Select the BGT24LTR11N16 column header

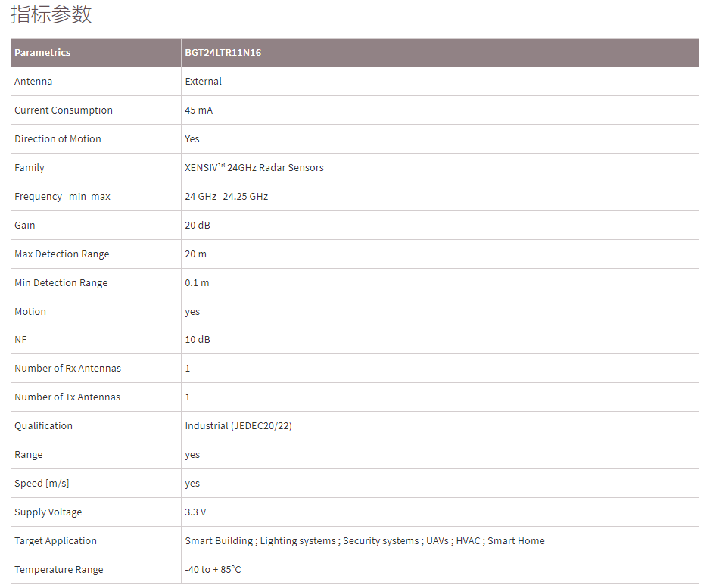click(x=223, y=53)
